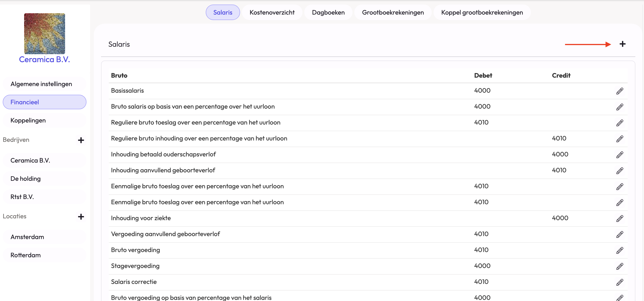The height and width of the screenshot is (301, 644).
Task: Click pencil icon for Bruto vergoeding row
Action: [619, 250]
